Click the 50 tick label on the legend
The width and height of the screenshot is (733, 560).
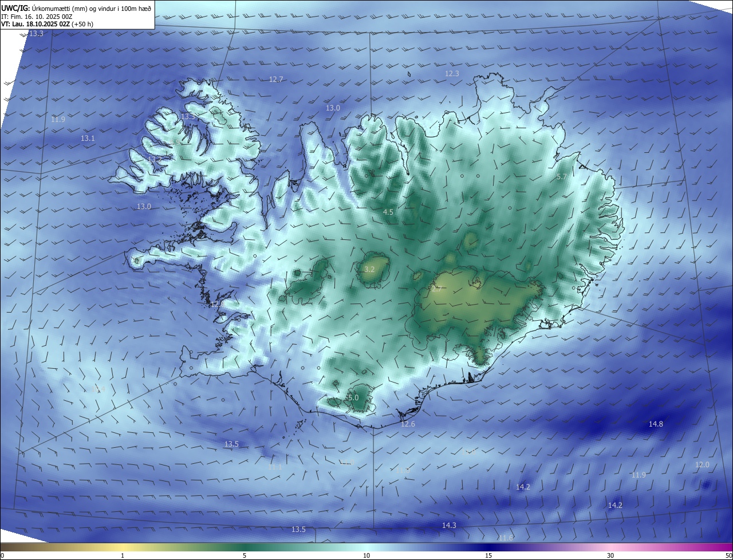tap(728, 555)
